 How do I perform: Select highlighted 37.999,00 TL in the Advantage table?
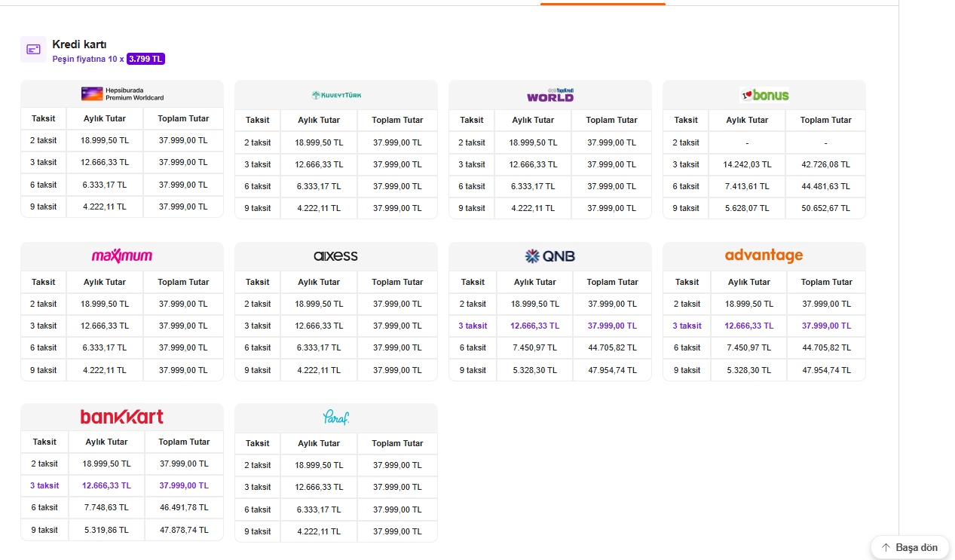pos(826,326)
